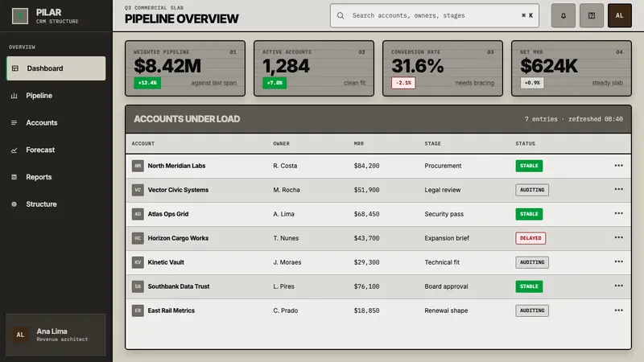Click the VC avatar for Vector Civic Systems
The image size is (644, 362).
point(138,190)
